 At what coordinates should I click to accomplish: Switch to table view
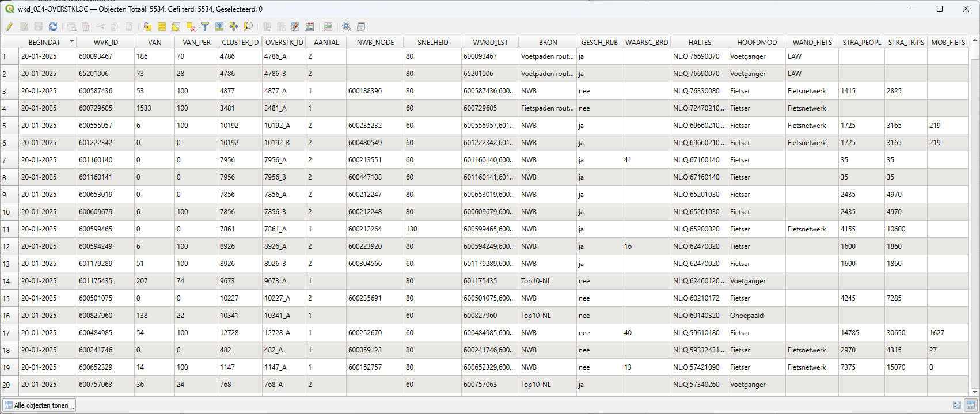tap(971, 405)
